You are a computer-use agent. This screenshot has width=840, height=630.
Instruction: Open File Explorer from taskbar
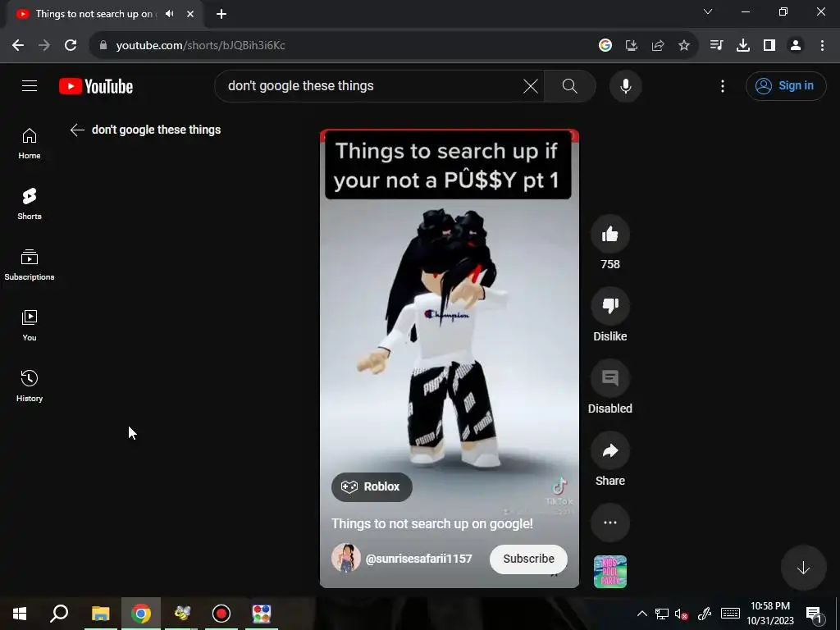tap(100, 614)
